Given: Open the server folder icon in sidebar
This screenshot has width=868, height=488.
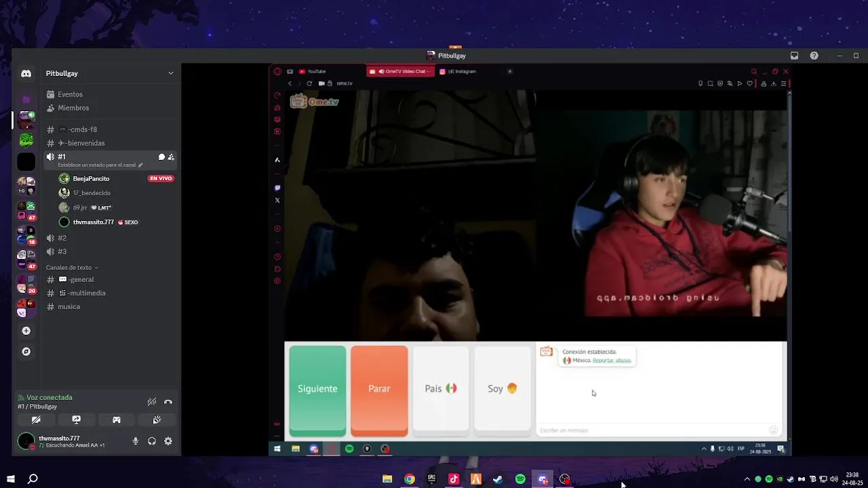Looking at the screenshot, I should 26,99.
